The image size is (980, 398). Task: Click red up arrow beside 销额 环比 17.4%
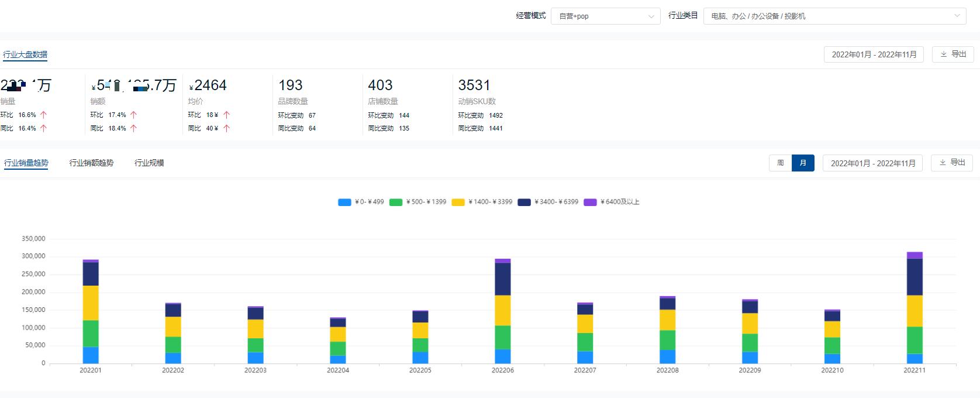133,115
